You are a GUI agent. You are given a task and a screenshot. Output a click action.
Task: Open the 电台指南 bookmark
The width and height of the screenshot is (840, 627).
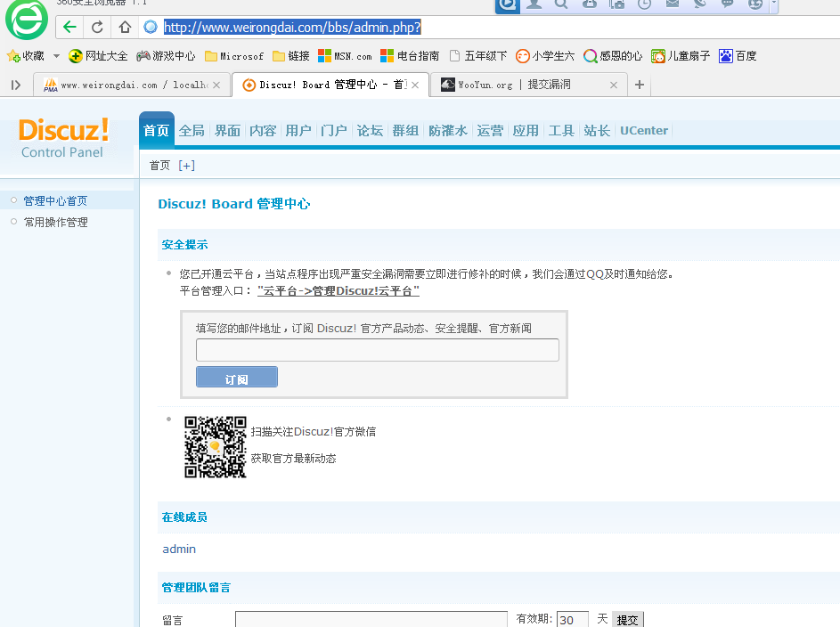coord(410,56)
